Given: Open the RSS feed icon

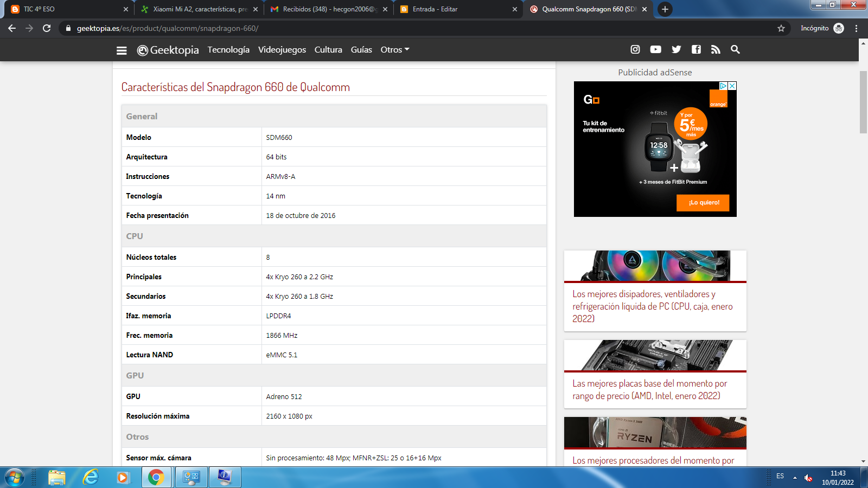Looking at the screenshot, I should 716,49.
